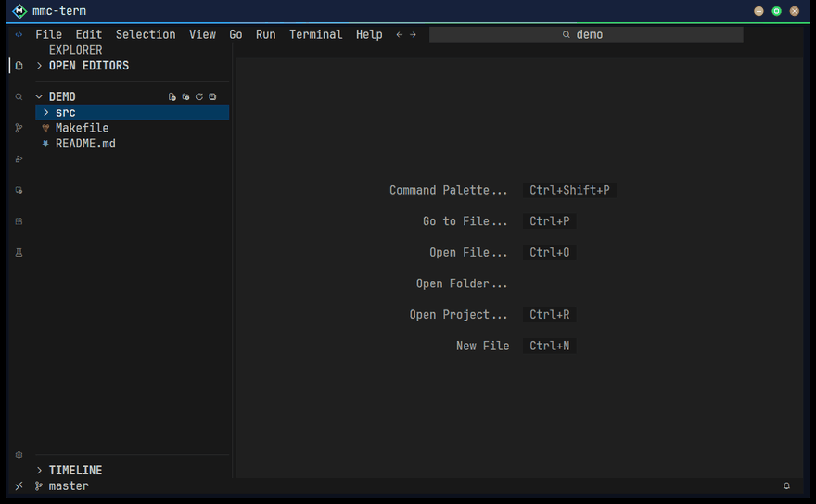Click New File entry in the editor area
This screenshot has height=504, width=816.
pos(482,346)
